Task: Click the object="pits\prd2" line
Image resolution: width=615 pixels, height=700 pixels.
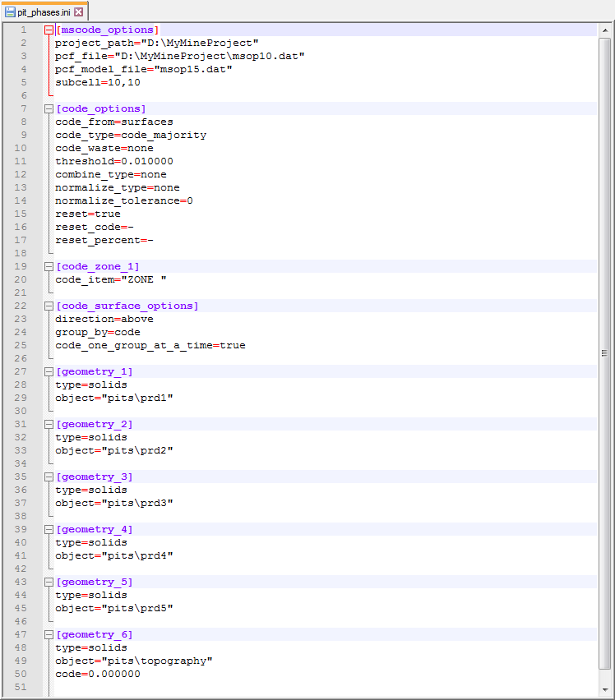Action: point(114,450)
